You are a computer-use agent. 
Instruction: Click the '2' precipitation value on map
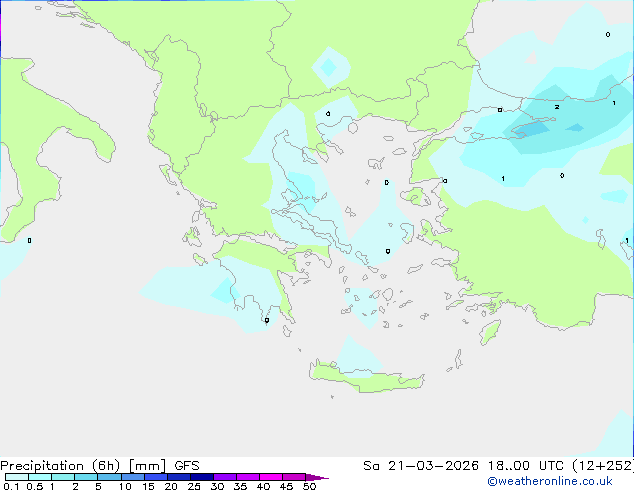click(557, 107)
